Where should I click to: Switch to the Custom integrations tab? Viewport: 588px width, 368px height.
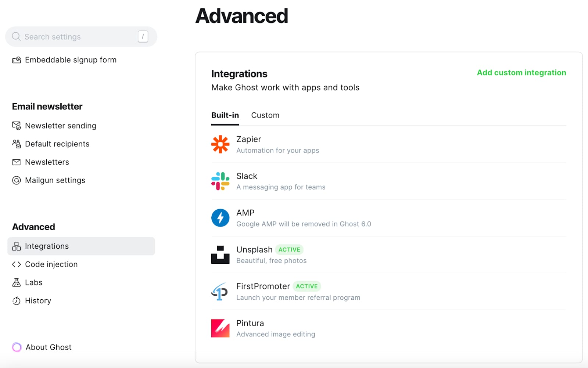coord(265,115)
